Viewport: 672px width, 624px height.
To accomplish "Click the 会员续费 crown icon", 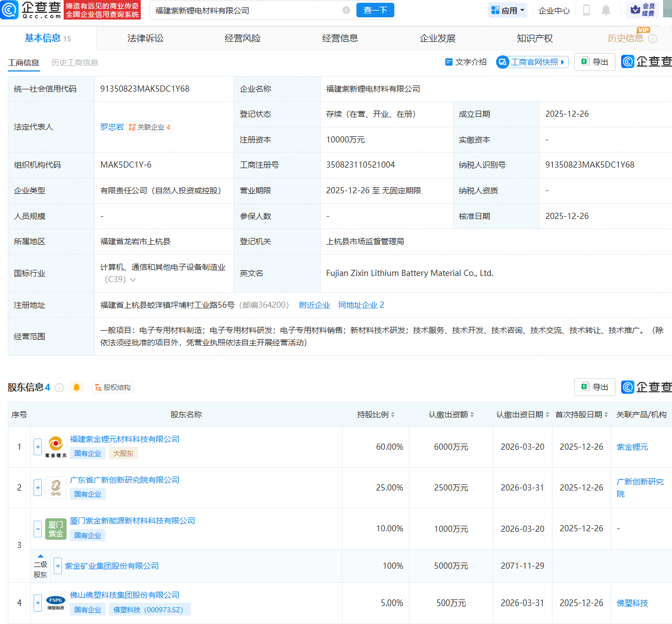I will pos(635,10).
